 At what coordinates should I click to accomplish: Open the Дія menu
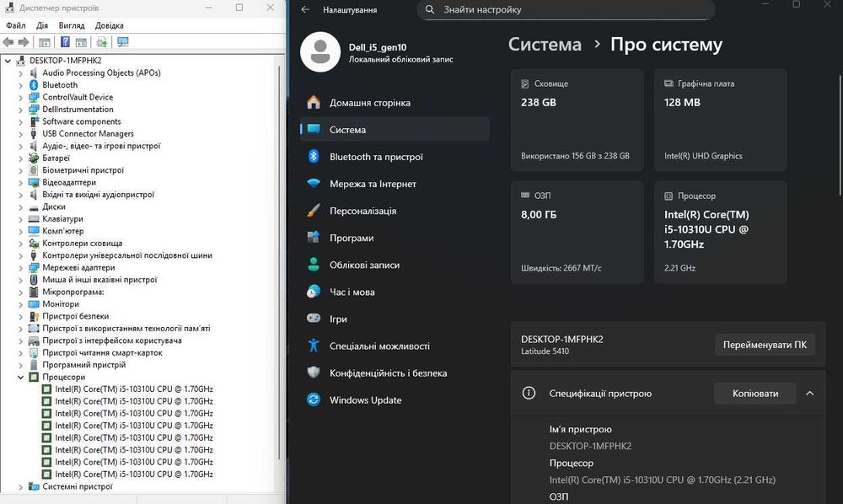(x=42, y=25)
